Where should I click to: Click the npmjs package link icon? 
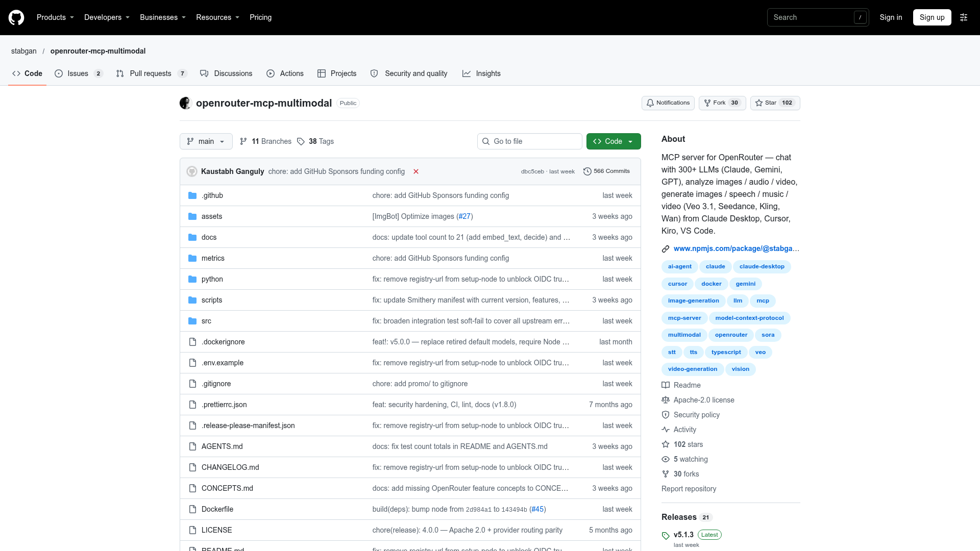(666, 249)
